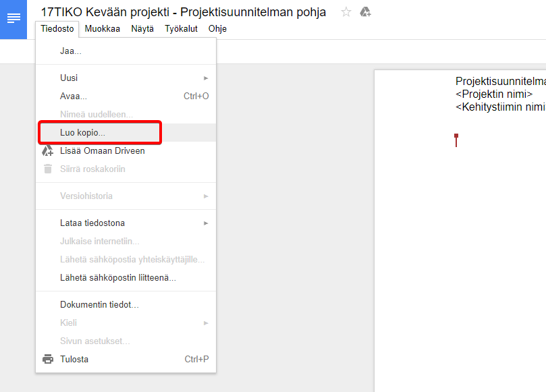The image size is (546, 392).
Task: Click the Drive icon beside the title
Action: tap(365, 12)
